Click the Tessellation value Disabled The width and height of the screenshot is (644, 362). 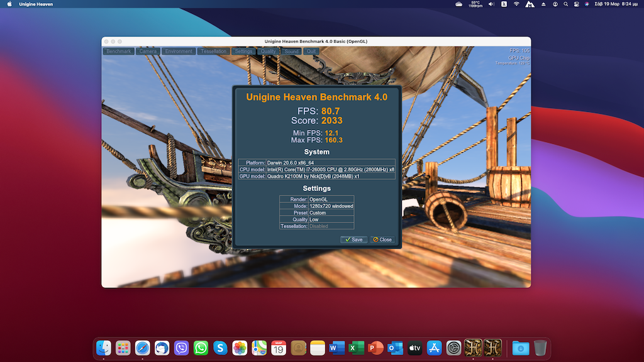[331, 226]
